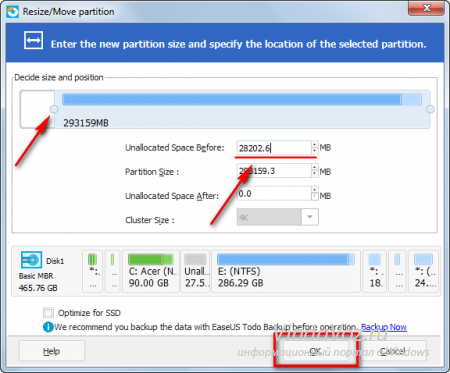450x373 pixels.
Task: Open the Backup Now link
Action: click(x=384, y=327)
